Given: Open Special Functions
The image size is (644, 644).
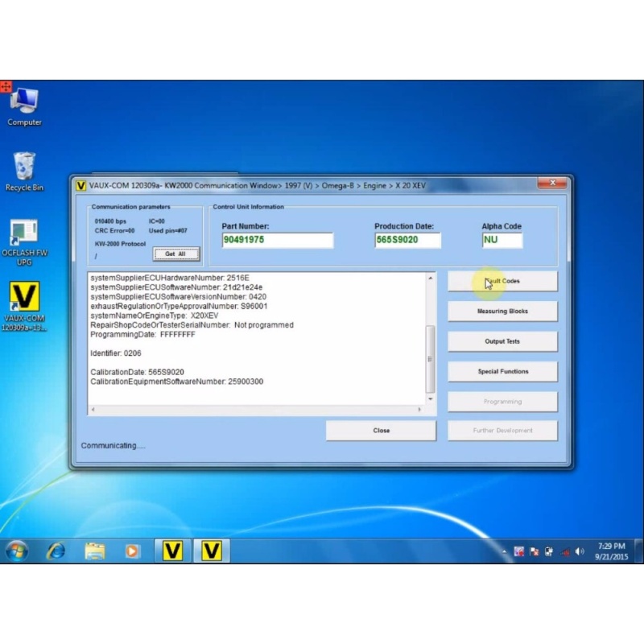Looking at the screenshot, I should 502,372.
